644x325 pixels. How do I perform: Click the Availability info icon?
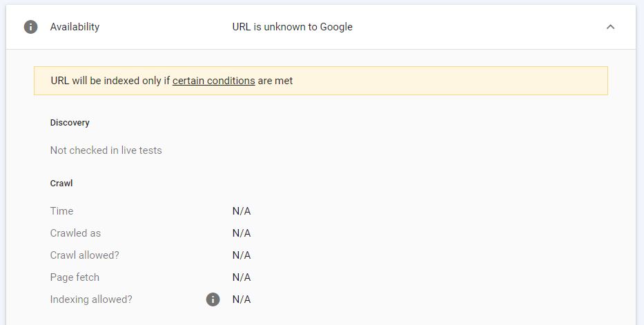tap(31, 27)
